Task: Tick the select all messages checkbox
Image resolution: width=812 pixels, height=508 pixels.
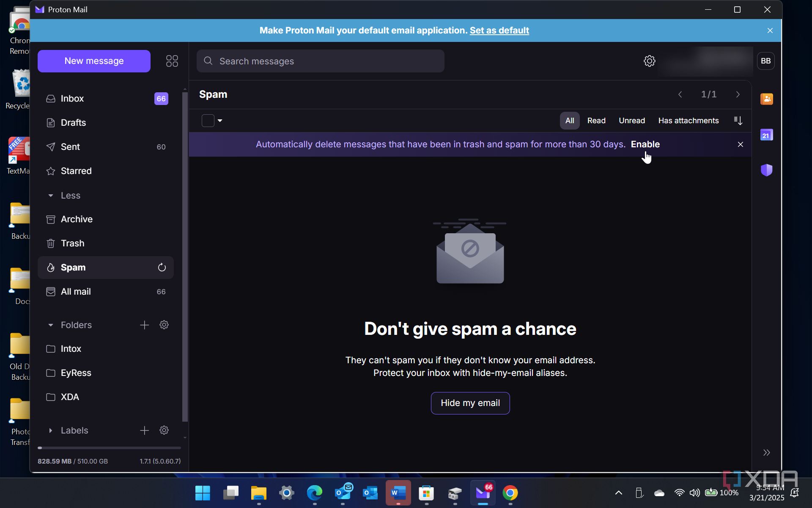Action: [x=208, y=121]
